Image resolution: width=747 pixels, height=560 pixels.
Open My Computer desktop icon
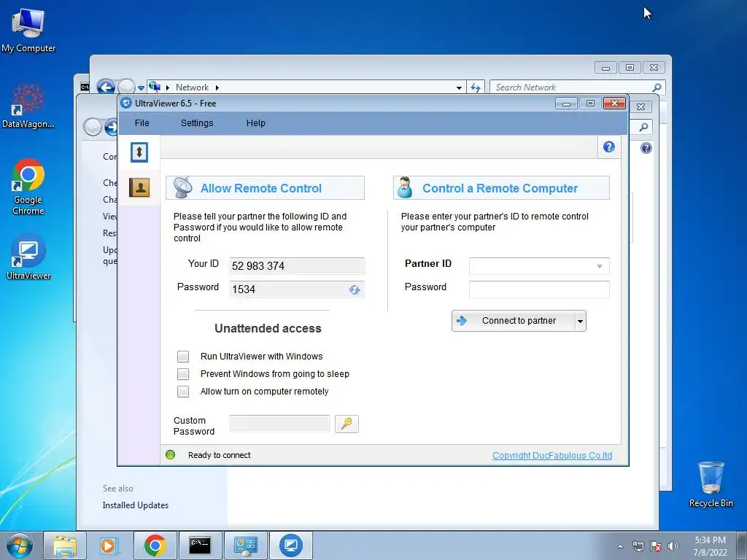tap(28, 30)
